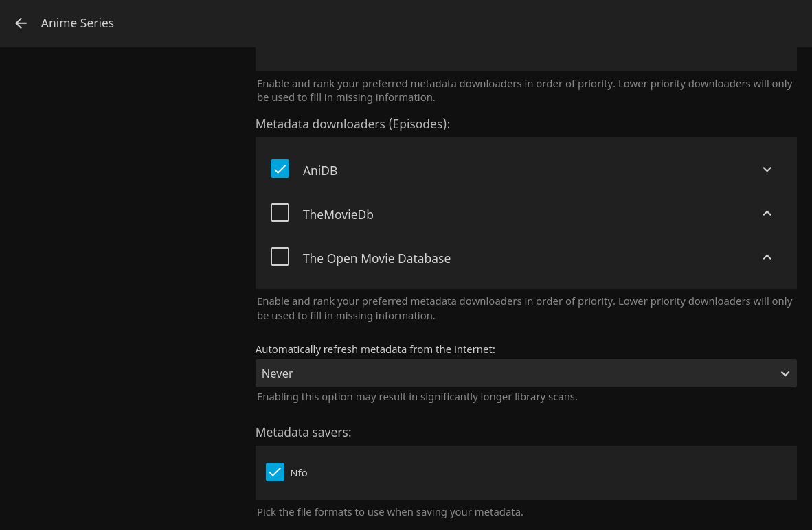The width and height of the screenshot is (812, 530).
Task: Click the file formats help text under Nfo
Action: (390, 511)
